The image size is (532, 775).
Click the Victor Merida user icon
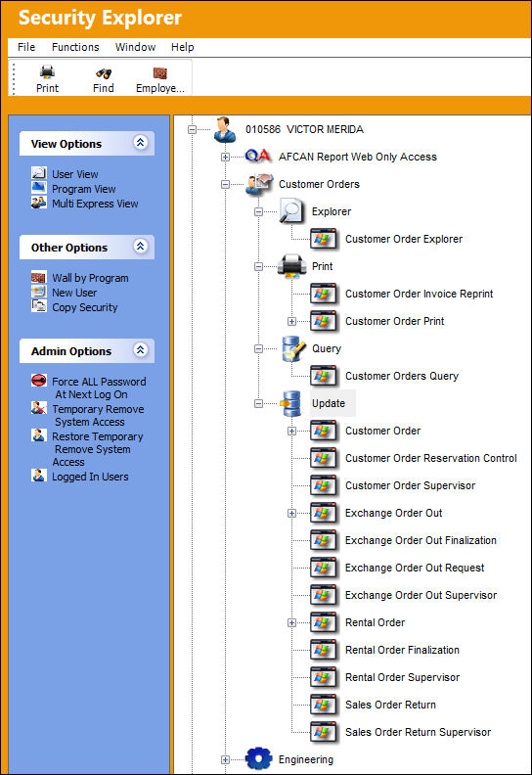[x=225, y=129]
